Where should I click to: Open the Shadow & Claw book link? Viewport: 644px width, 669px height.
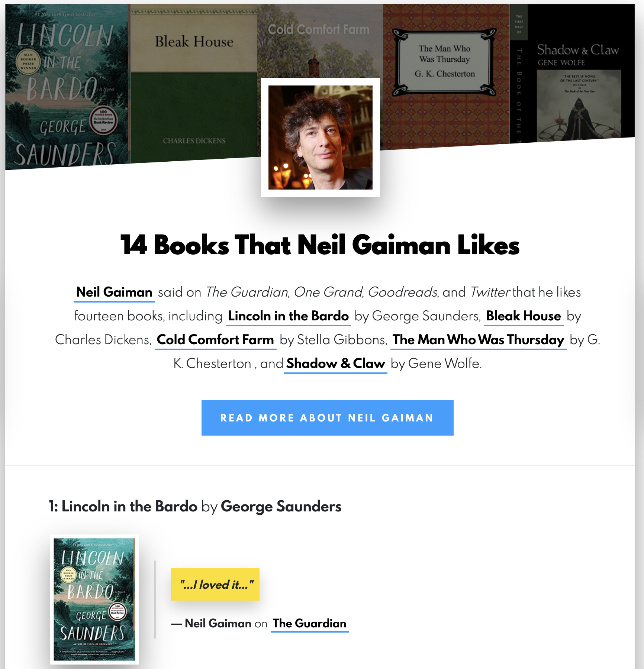(x=335, y=363)
